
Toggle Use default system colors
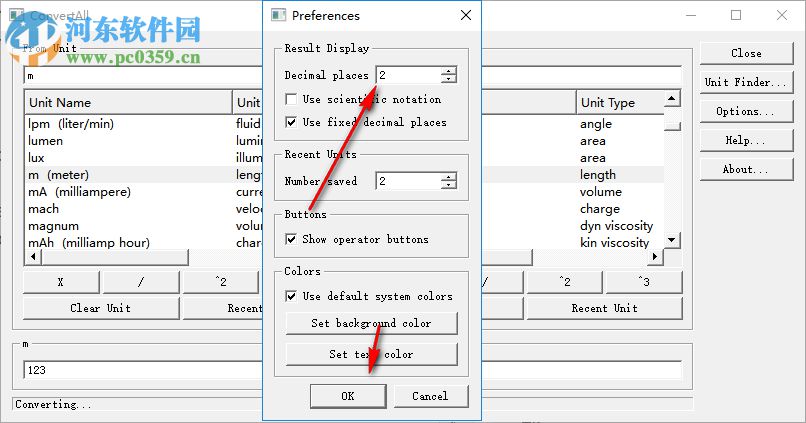[x=291, y=297]
